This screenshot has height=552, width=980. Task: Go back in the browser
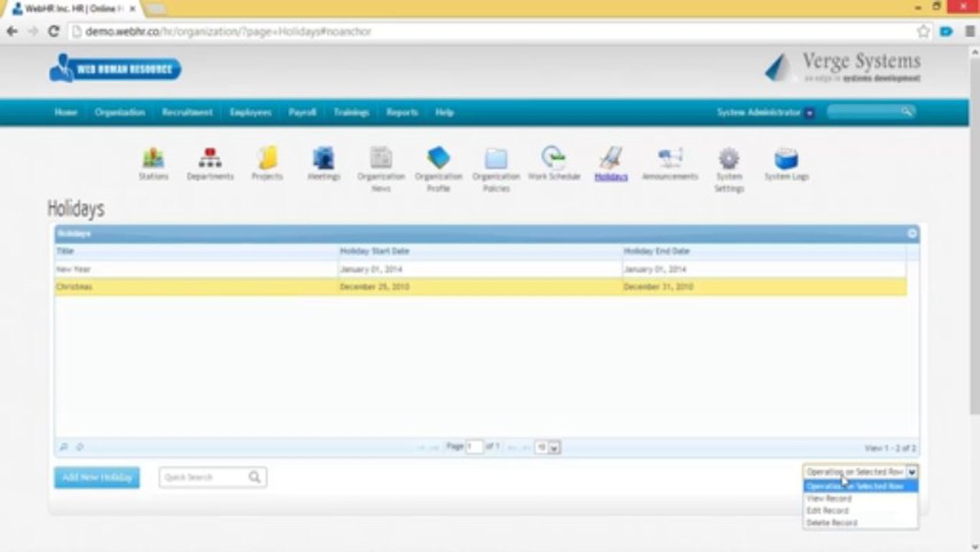pos(11,31)
